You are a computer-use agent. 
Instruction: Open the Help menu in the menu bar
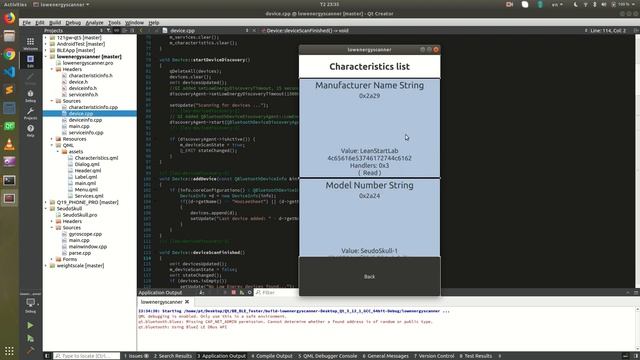[153, 23]
